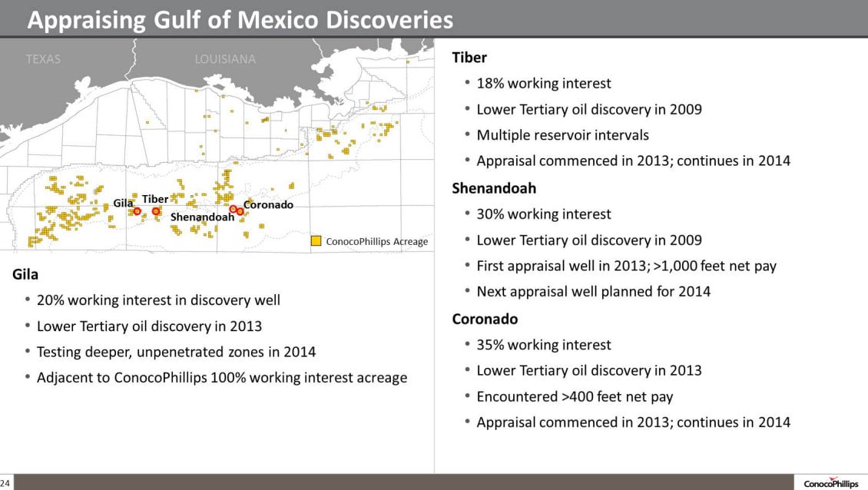868x490 pixels.
Task: Click the red Tiber well marker on map
Action: tap(156, 211)
